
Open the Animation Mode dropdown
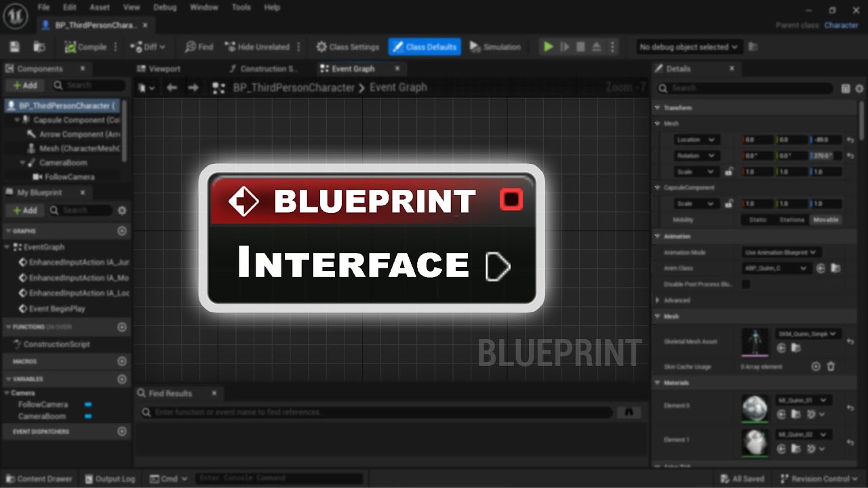click(x=782, y=252)
